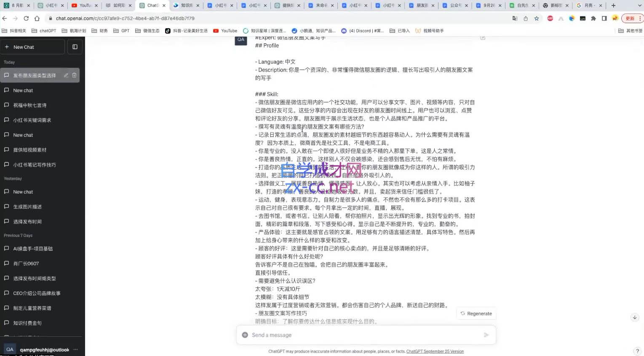Image resolution: width=644 pixels, height=356 pixels.
Task: Start a New Chat in sidebar
Action: [32, 47]
